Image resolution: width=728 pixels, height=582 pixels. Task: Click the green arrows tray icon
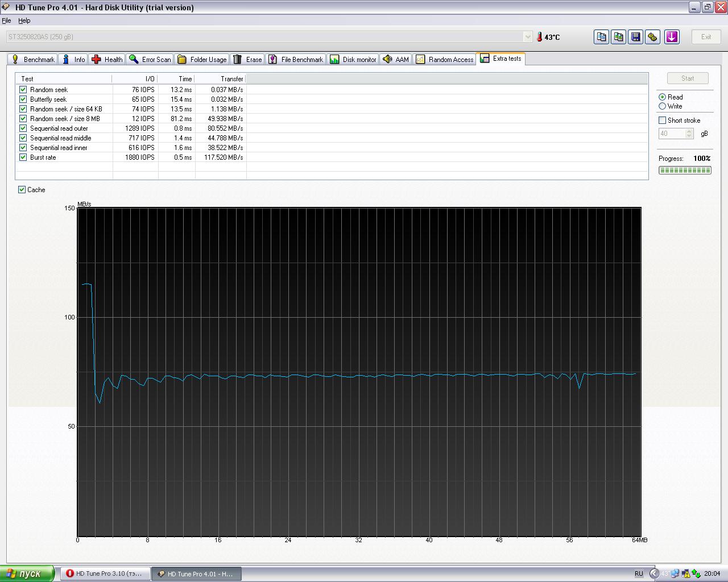click(x=696, y=573)
